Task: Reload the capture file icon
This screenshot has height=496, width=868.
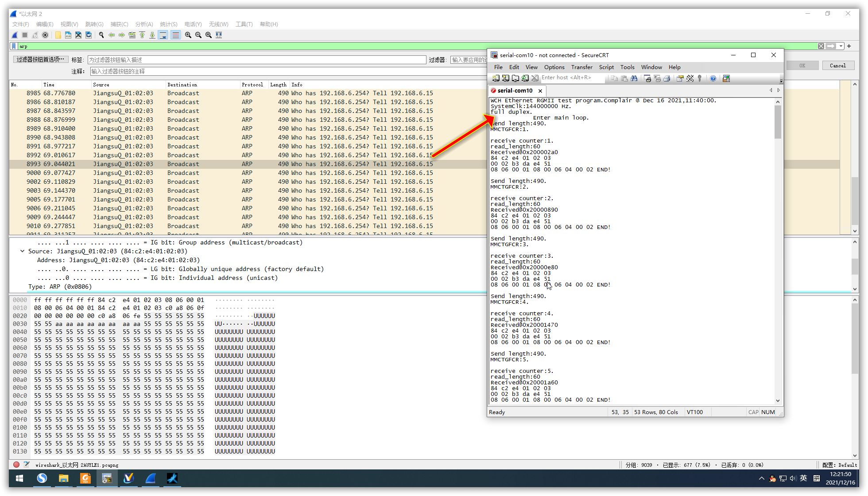Action: pyautogui.click(x=89, y=35)
